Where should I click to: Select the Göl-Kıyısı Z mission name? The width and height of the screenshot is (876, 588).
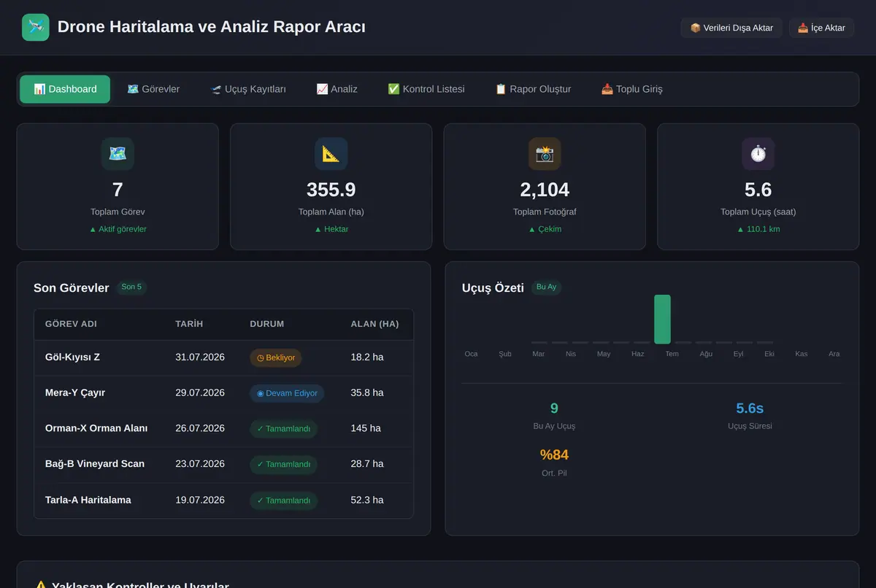pos(72,357)
